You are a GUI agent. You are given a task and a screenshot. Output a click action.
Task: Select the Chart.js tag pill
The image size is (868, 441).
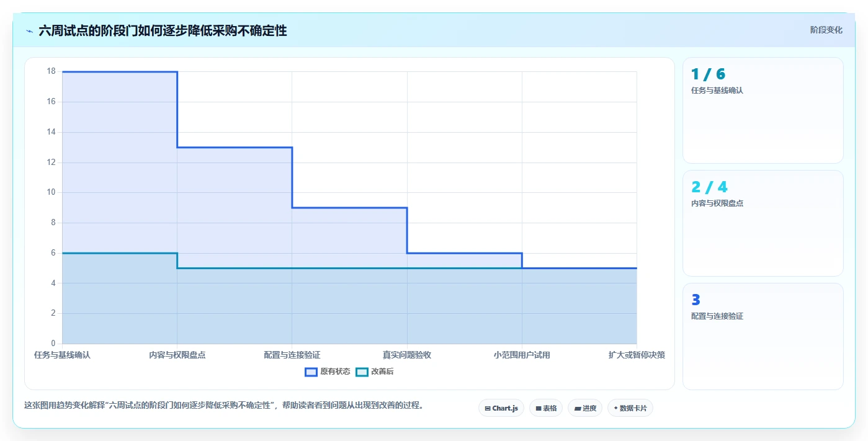pos(501,408)
